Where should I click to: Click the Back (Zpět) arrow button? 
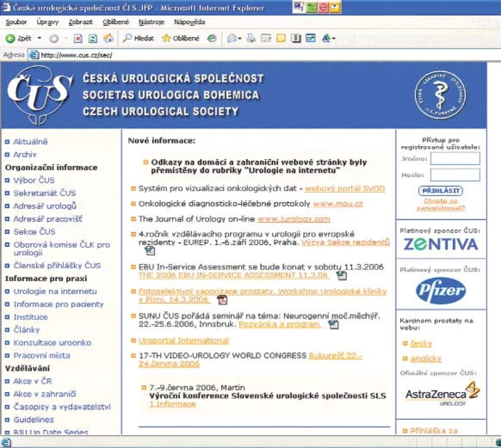click(x=18, y=38)
